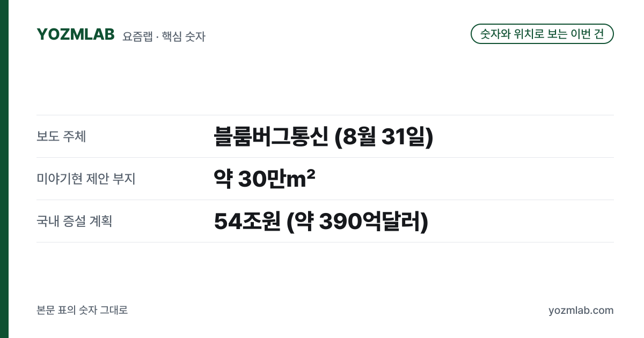Open the yozmlab.com footer link
This screenshot has width=644, height=338.
point(581,311)
